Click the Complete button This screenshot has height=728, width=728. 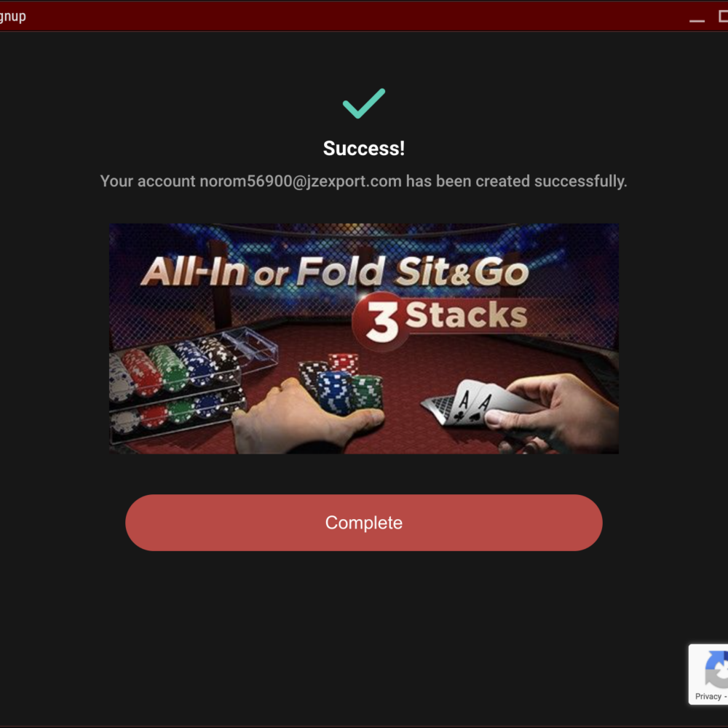363,522
